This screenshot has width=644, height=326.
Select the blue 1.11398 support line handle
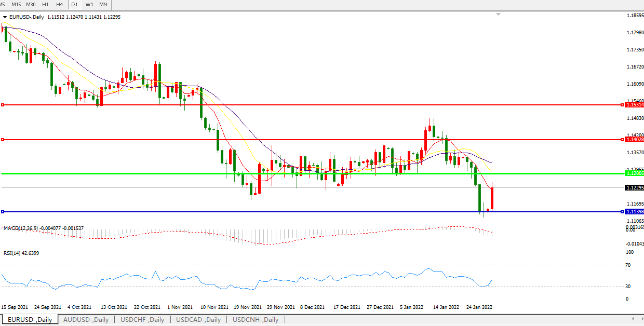pyautogui.click(x=3, y=212)
